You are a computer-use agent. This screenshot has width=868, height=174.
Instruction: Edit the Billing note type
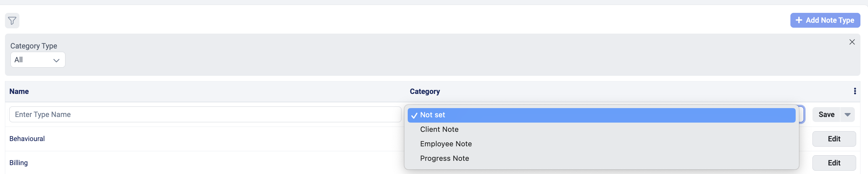pyautogui.click(x=833, y=163)
